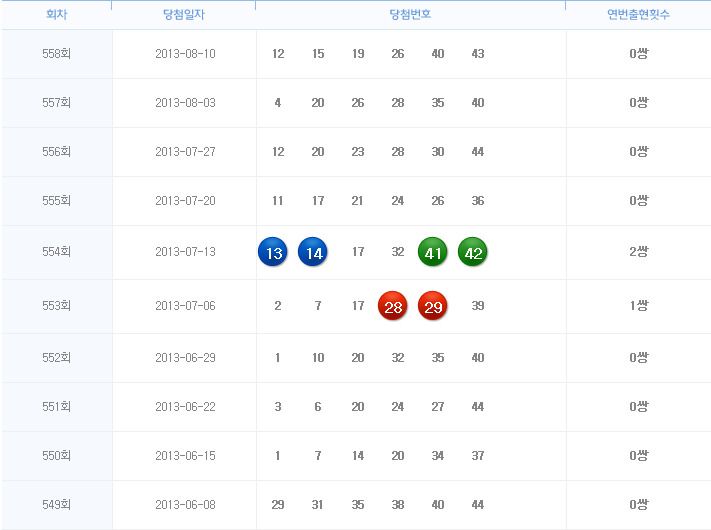Viewport: 711px width, 530px height.
Task: Click date 2013-07-27
Action: pos(185,152)
